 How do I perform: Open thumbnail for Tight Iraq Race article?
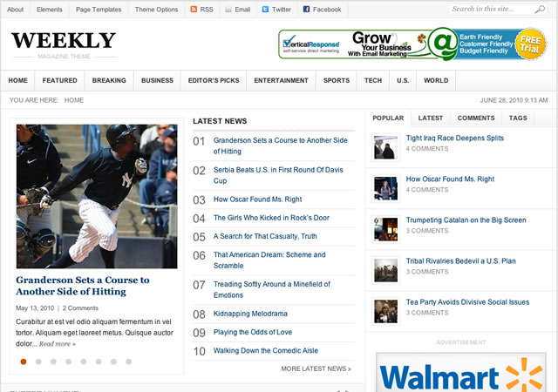coord(385,147)
